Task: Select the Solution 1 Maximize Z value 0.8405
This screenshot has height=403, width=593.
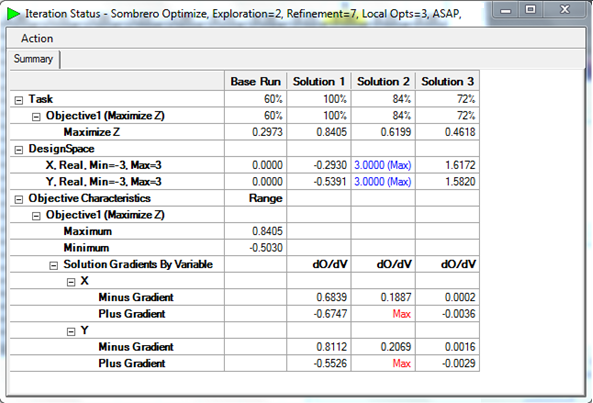Action: coord(331,132)
